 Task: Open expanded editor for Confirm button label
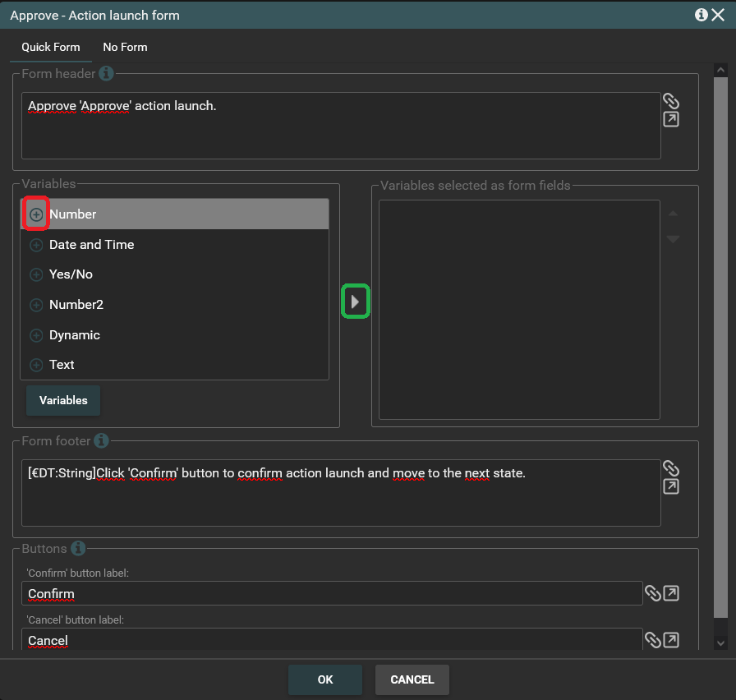click(671, 593)
